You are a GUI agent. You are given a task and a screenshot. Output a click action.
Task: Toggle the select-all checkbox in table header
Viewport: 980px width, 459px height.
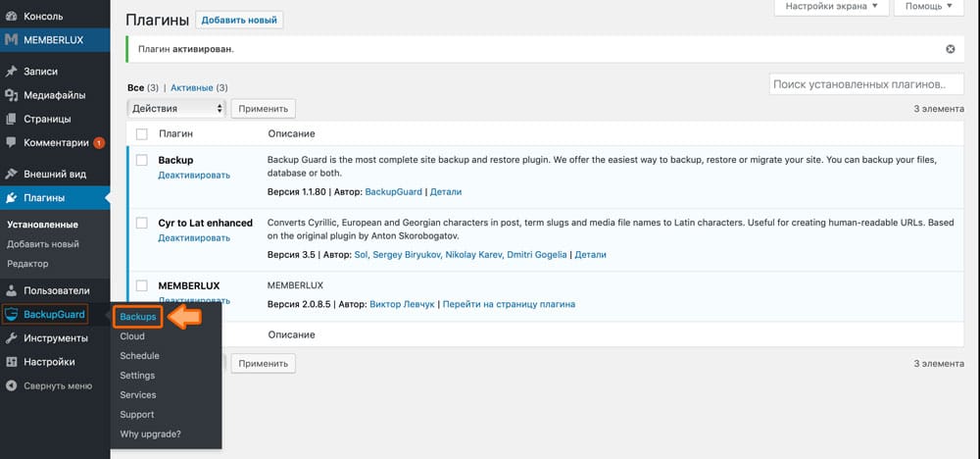pyautogui.click(x=141, y=133)
